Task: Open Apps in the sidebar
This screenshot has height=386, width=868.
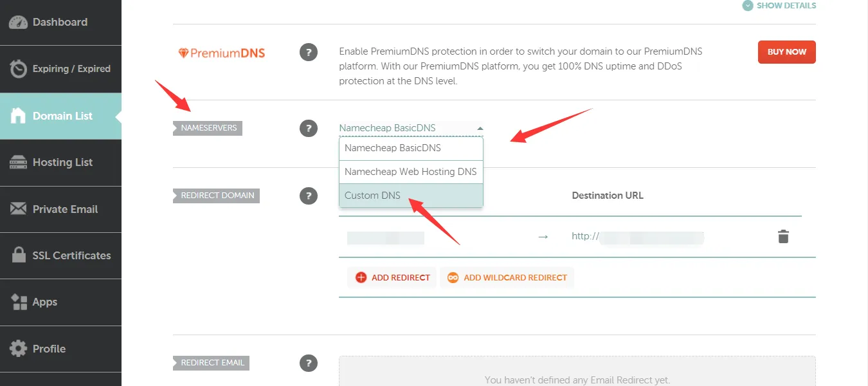Action: click(44, 302)
